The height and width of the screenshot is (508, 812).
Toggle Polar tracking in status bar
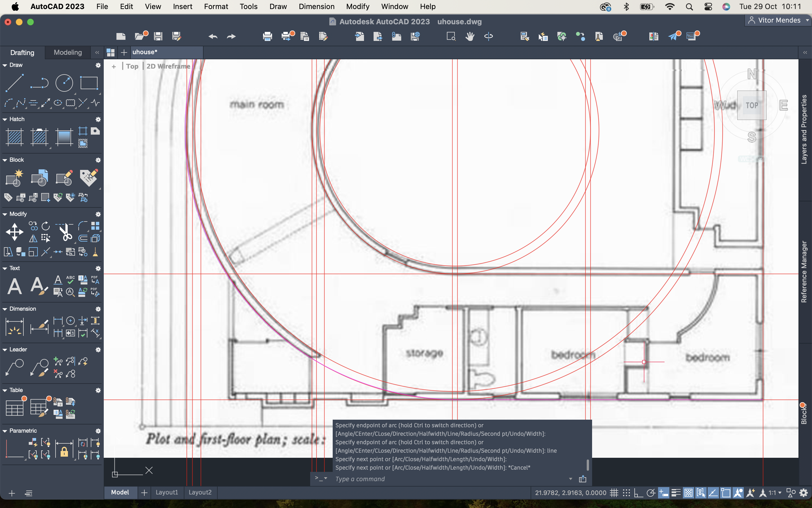(x=651, y=492)
